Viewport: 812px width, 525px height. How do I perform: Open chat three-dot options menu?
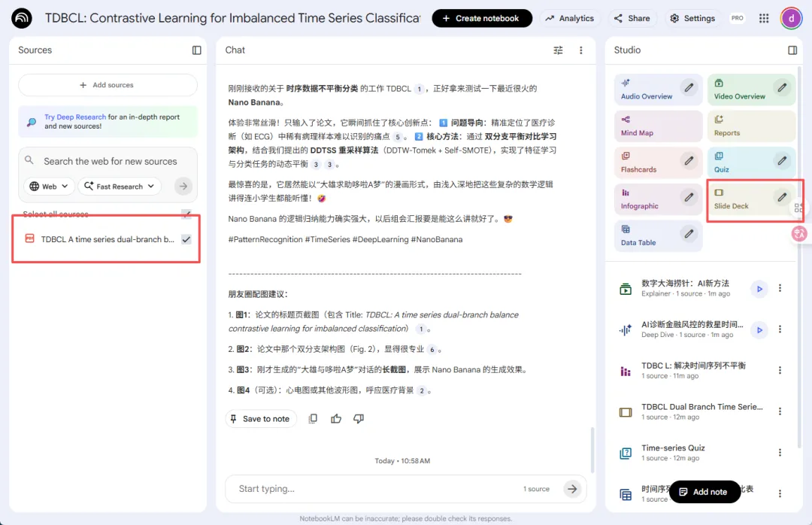tap(581, 50)
